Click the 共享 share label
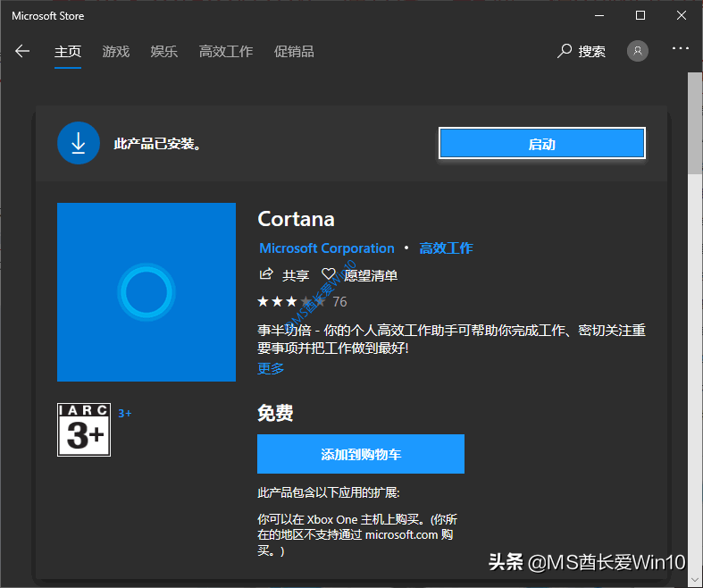 296,275
